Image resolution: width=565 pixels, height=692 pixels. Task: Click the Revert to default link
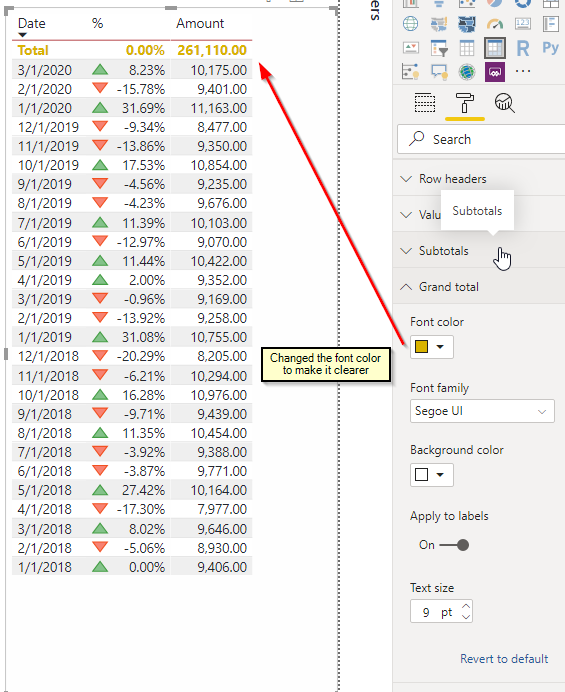coord(504,658)
